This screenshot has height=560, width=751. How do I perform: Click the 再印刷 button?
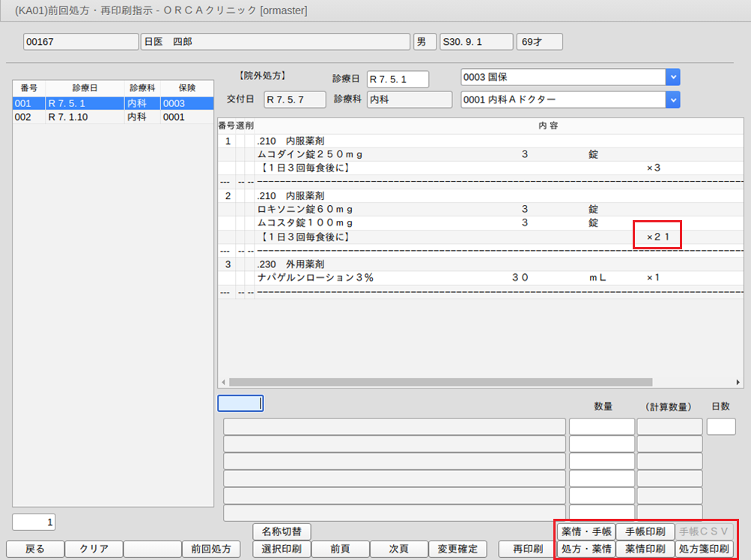coord(526,549)
